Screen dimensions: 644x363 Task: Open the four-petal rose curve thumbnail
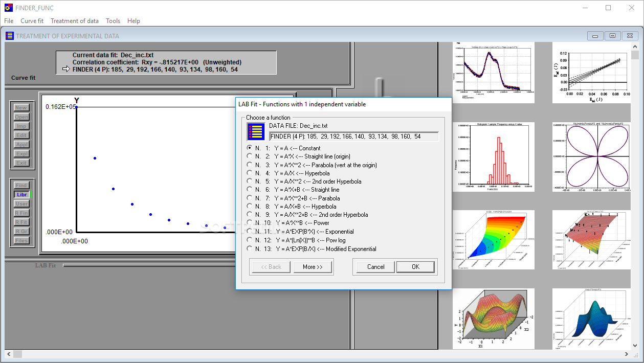(x=591, y=157)
